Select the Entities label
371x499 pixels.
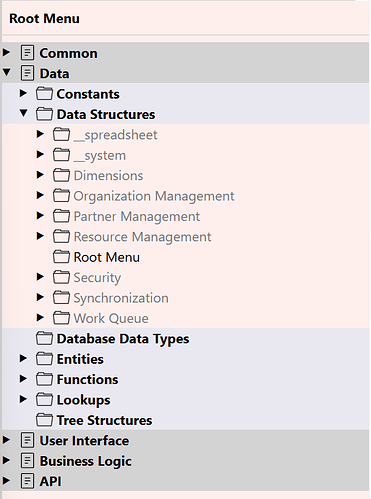tap(80, 359)
